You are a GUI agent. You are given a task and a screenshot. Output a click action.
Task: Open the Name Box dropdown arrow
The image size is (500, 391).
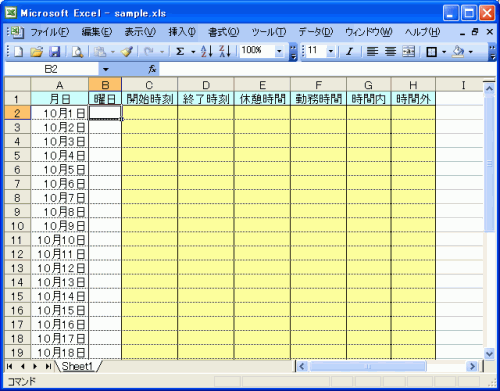(x=106, y=69)
